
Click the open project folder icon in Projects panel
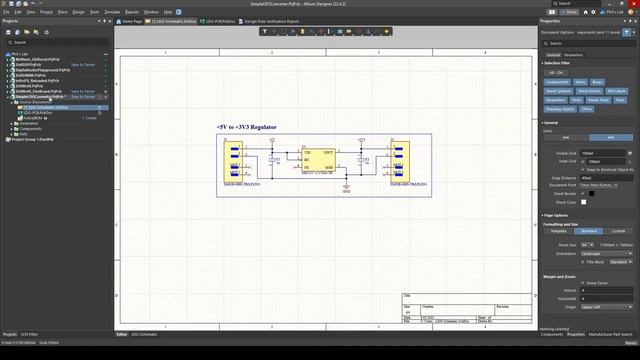27,32
